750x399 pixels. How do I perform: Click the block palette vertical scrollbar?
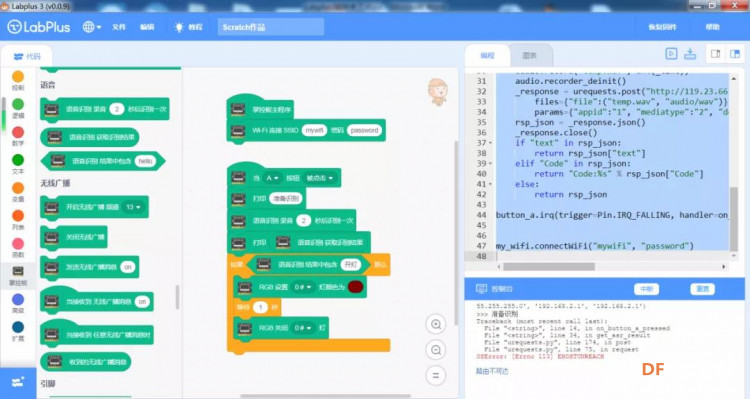coord(177,297)
